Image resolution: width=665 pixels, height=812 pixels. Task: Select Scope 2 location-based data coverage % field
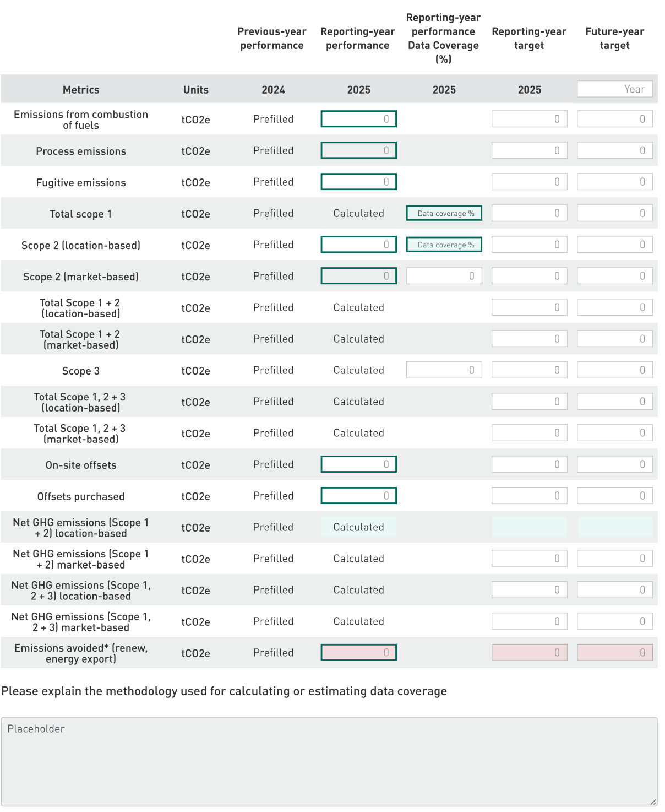click(444, 245)
